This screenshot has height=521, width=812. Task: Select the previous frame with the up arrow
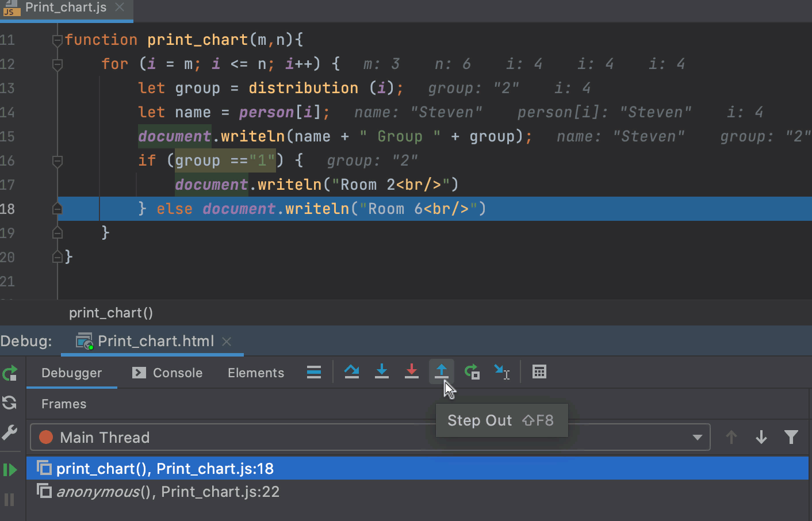pyautogui.click(x=731, y=438)
